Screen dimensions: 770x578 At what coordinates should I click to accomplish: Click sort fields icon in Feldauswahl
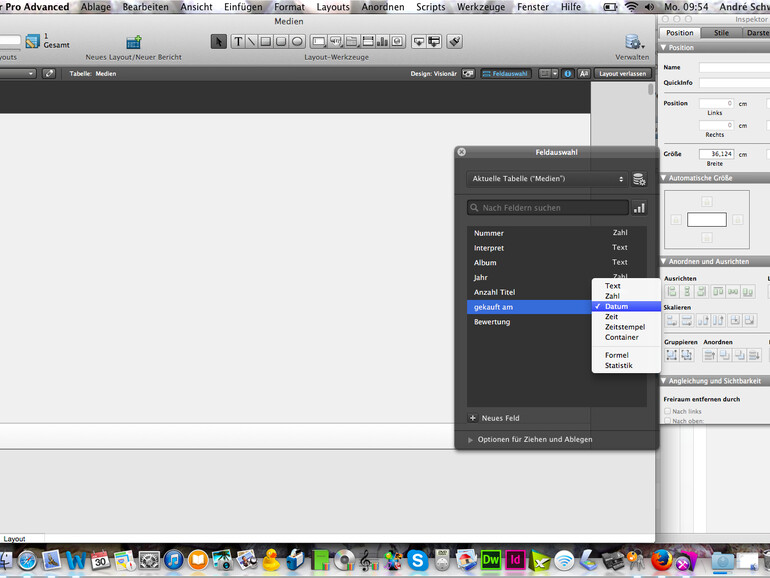pyautogui.click(x=639, y=208)
